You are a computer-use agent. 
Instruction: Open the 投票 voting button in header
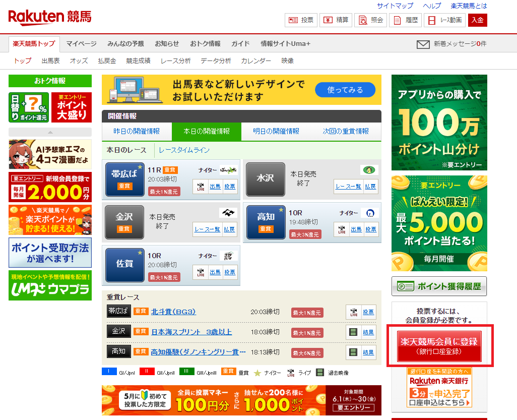301,20
